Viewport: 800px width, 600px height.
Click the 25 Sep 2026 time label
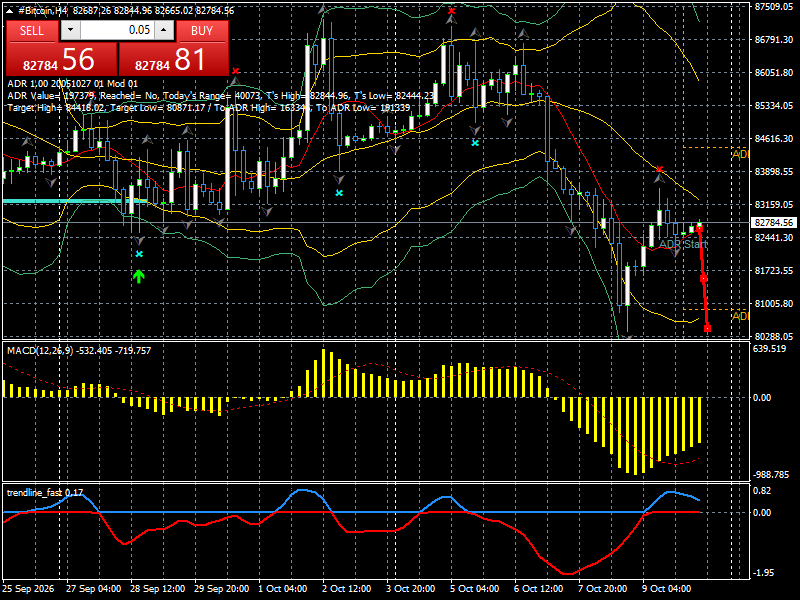click(x=28, y=588)
